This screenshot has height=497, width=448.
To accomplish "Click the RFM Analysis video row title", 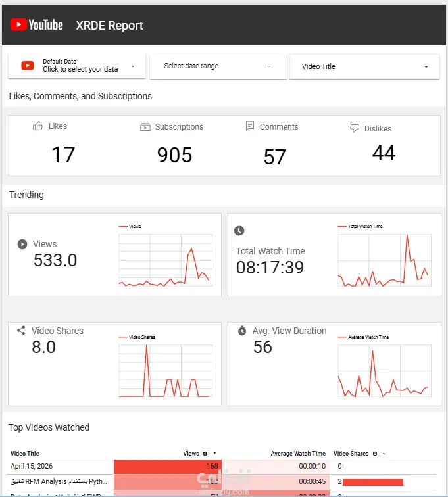I will pos(59,481).
